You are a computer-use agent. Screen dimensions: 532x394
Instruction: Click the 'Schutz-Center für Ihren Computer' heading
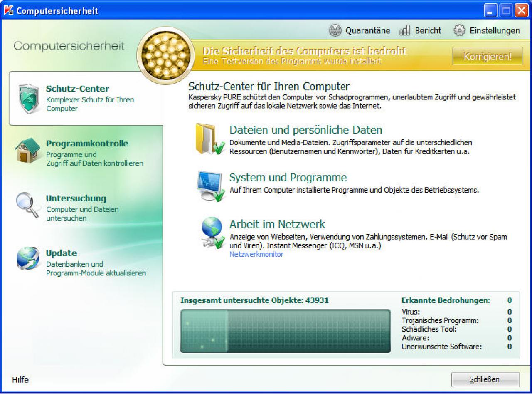pyautogui.click(x=269, y=87)
